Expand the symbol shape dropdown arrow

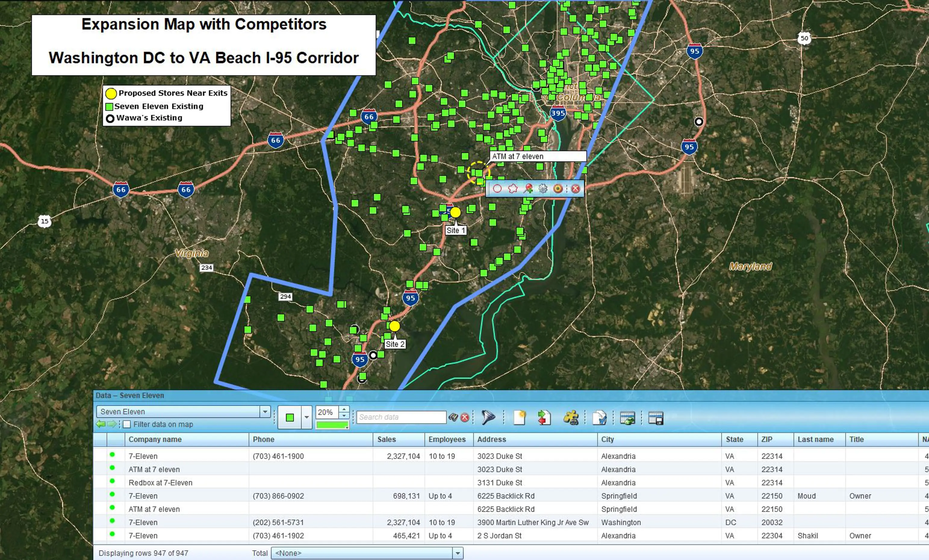point(306,418)
